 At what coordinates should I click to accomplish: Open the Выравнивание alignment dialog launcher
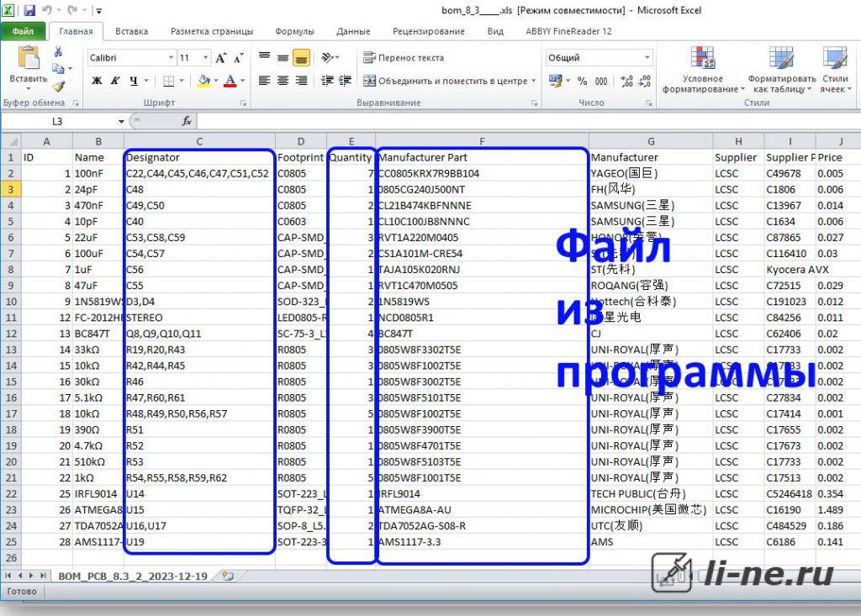pos(534,103)
